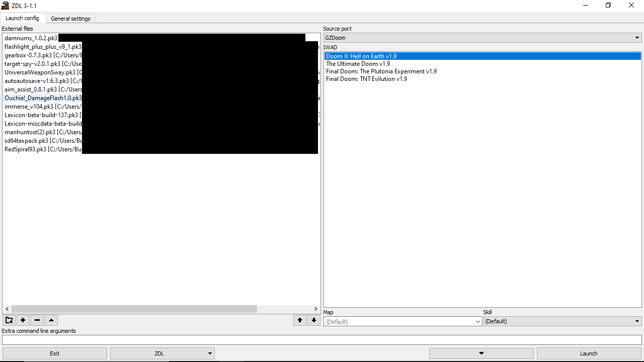The image size is (644, 362).
Task: Select damnums_1.0.2.pk3 in External files
Action: pos(161,38)
